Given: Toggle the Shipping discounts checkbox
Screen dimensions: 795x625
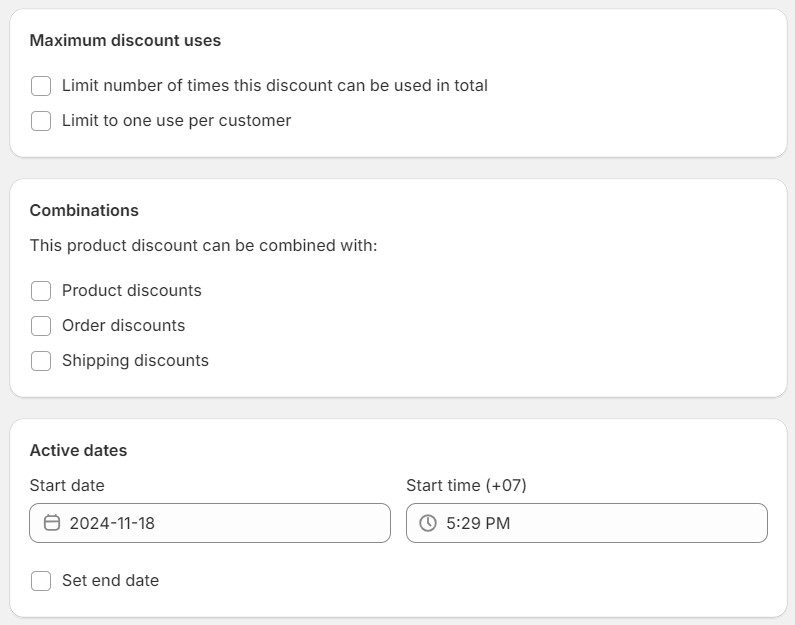Looking at the screenshot, I should coord(41,361).
